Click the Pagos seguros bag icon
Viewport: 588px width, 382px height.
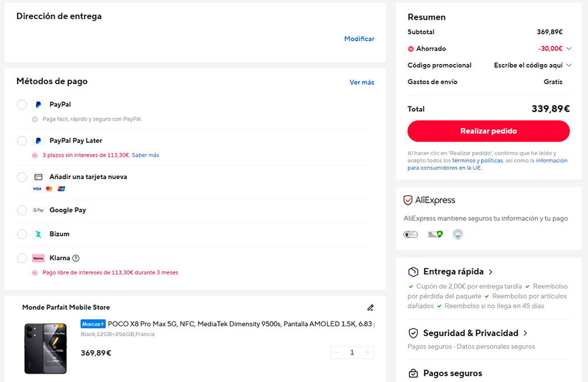click(x=413, y=373)
